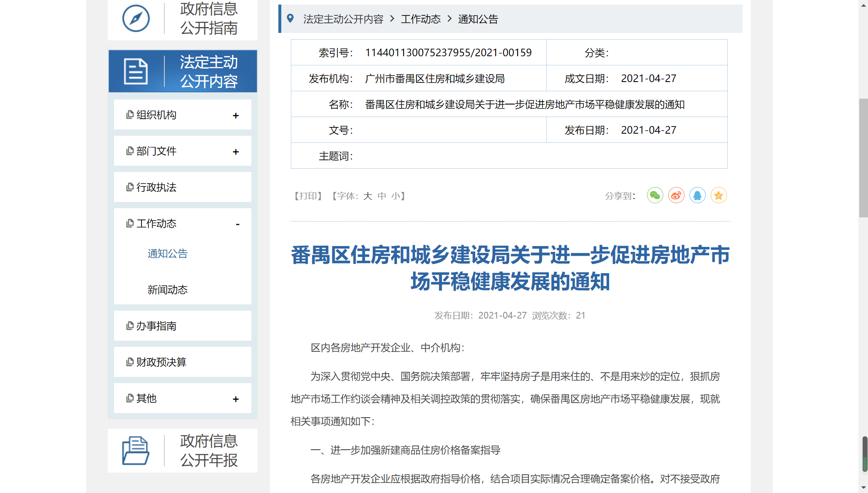Open 工作动态 sidebar menu item

[x=182, y=223]
